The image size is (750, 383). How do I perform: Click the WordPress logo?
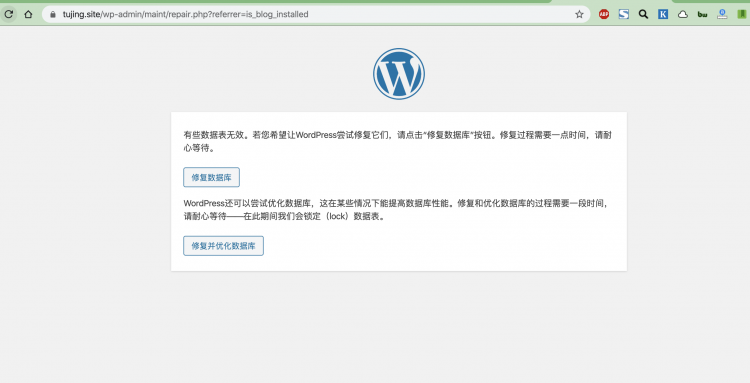pos(398,74)
